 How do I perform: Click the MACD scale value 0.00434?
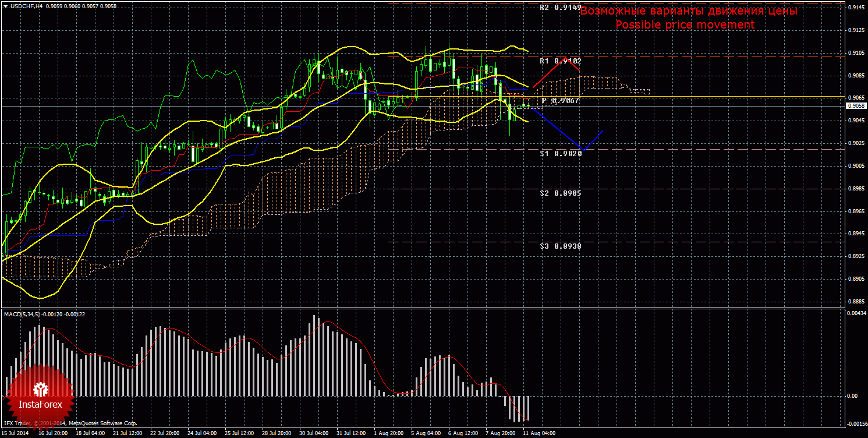pyautogui.click(x=856, y=315)
